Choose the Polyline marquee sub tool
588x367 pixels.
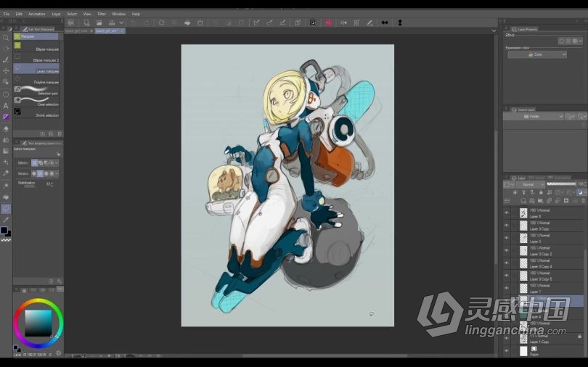pyautogui.click(x=36, y=80)
